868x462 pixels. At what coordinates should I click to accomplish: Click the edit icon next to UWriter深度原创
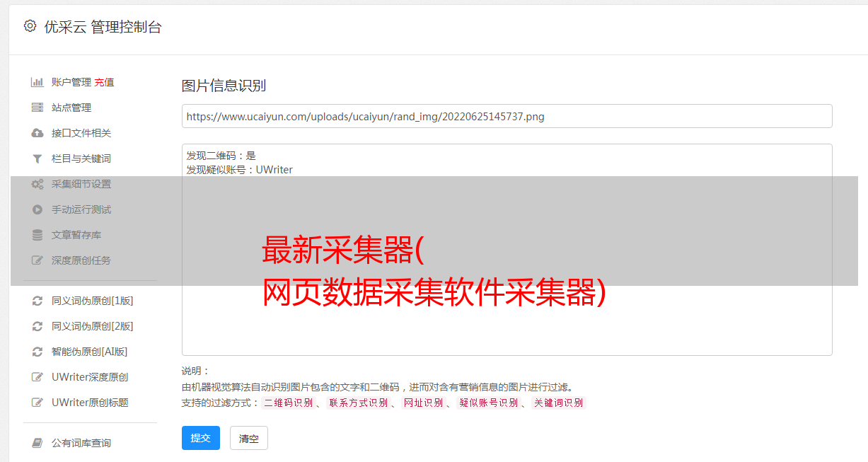[x=37, y=377]
